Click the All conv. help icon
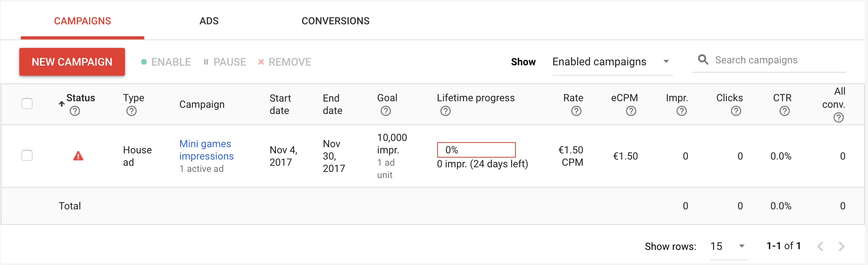 (839, 117)
